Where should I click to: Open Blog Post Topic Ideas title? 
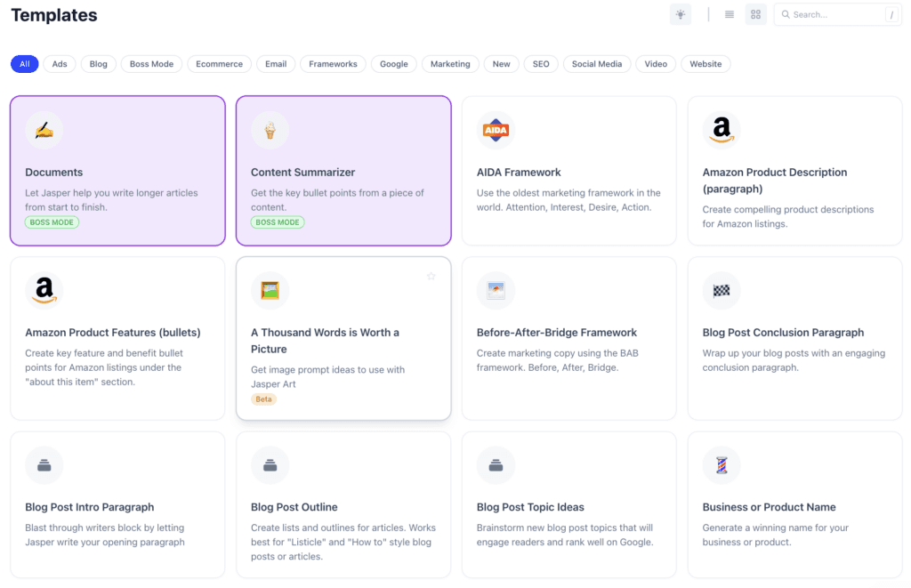click(530, 507)
